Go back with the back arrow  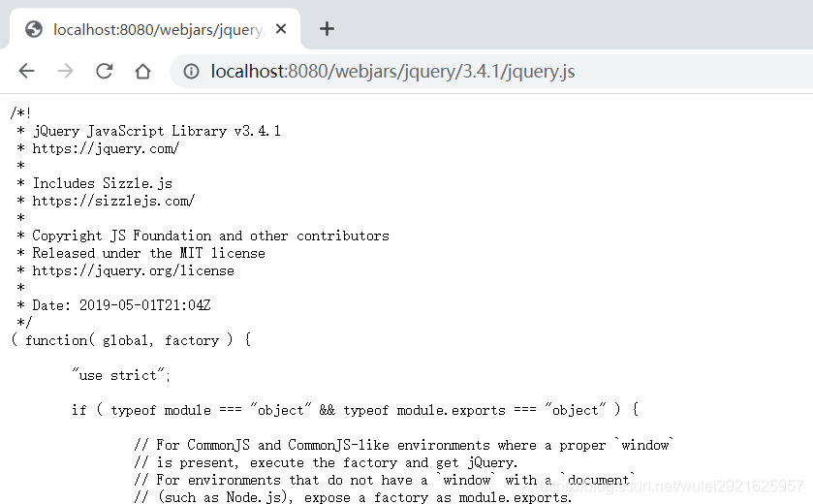pyautogui.click(x=26, y=71)
